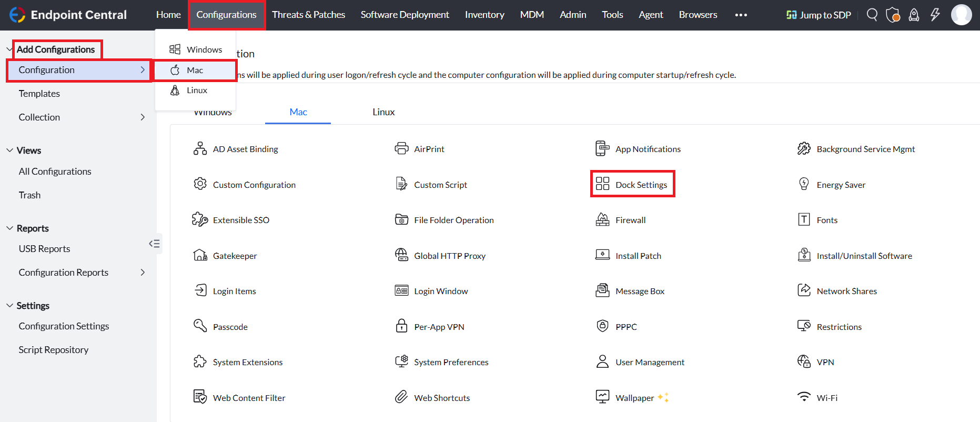Click the sidebar collapse icon
This screenshot has height=422, width=980.
coord(154,244)
